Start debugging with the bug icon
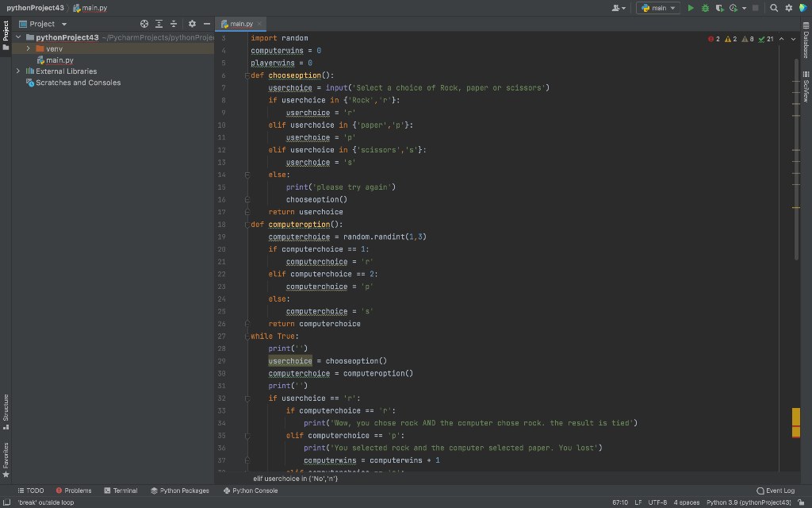 [x=706, y=7]
